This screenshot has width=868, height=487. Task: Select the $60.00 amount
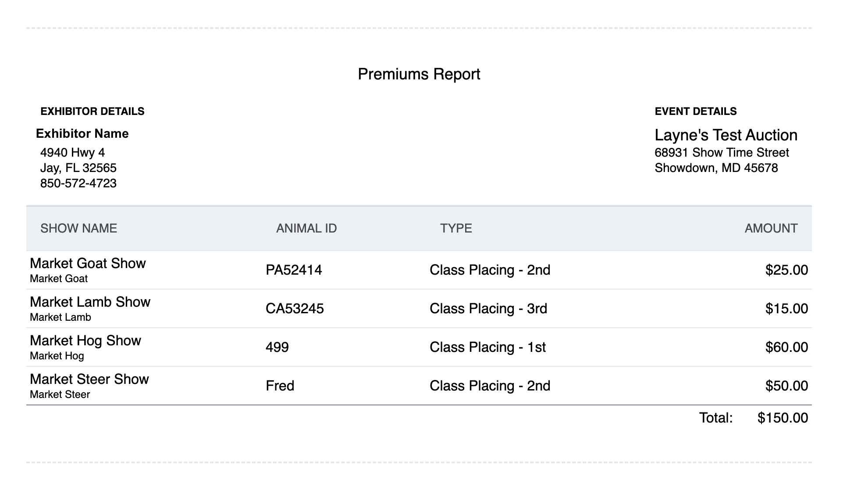click(x=786, y=347)
